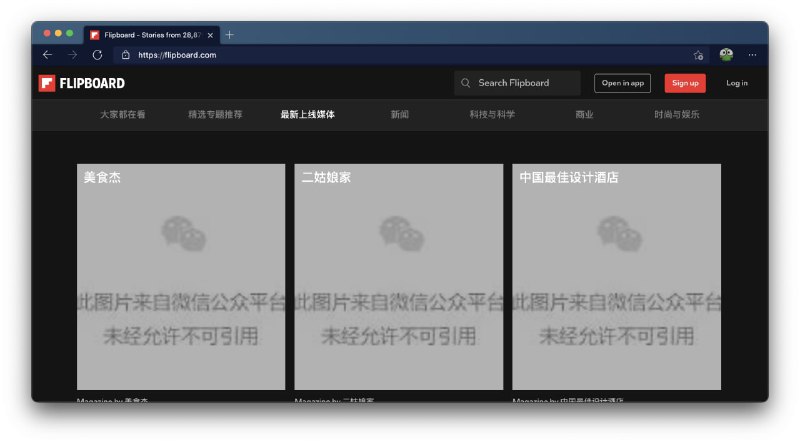Click the lock site info icon
The height and width of the screenshot is (444, 800).
coord(126,55)
